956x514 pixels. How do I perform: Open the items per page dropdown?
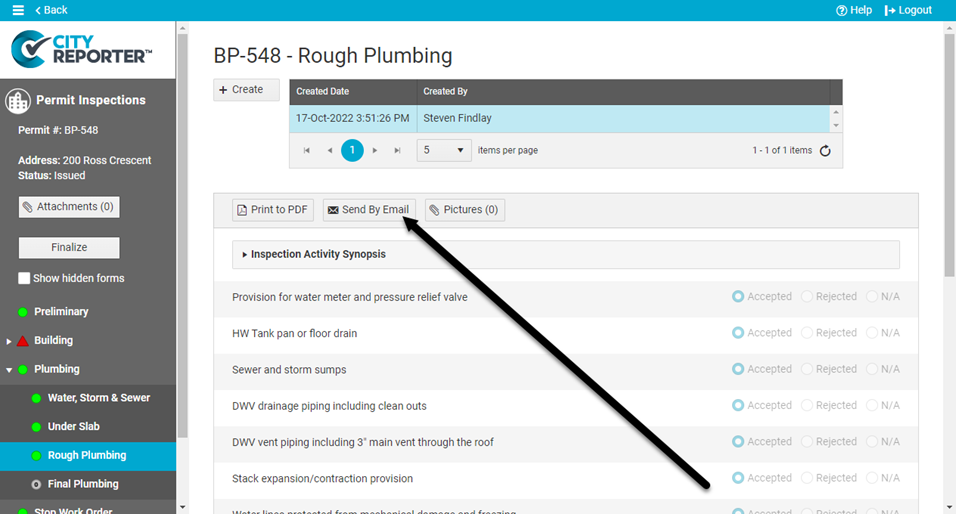point(443,150)
